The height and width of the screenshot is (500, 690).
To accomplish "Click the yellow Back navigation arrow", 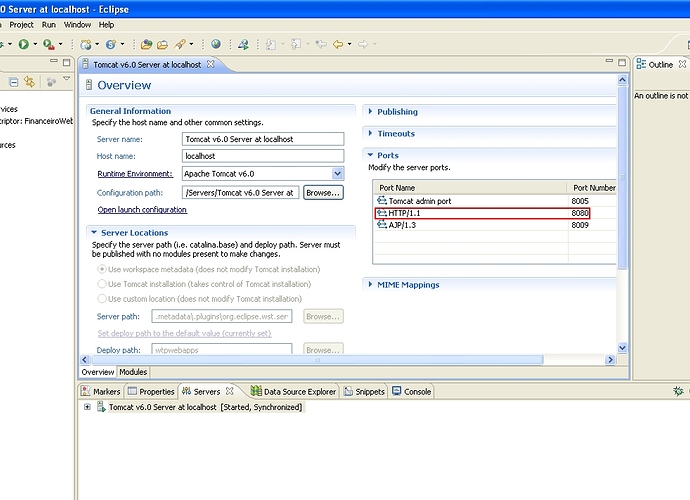I will click(338, 44).
